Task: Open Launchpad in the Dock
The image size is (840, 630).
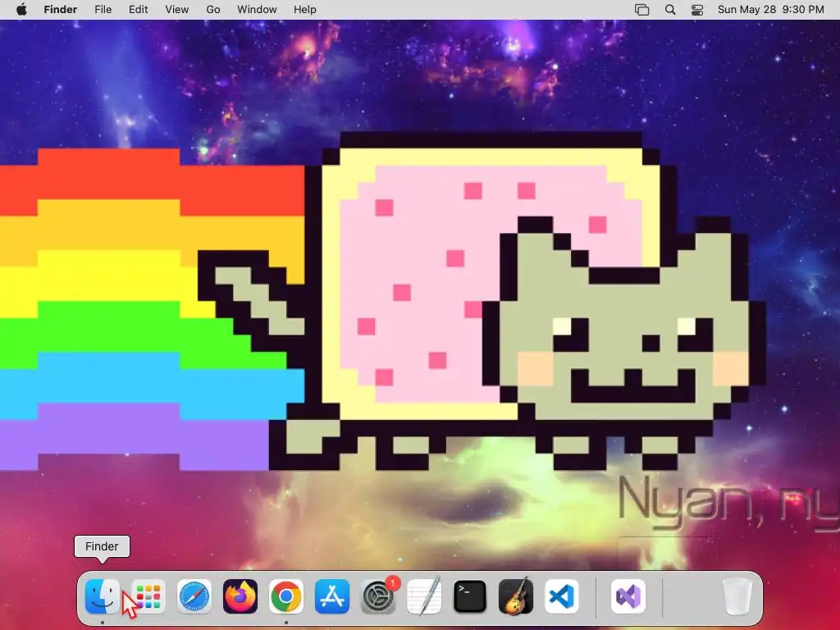Action: point(148,596)
